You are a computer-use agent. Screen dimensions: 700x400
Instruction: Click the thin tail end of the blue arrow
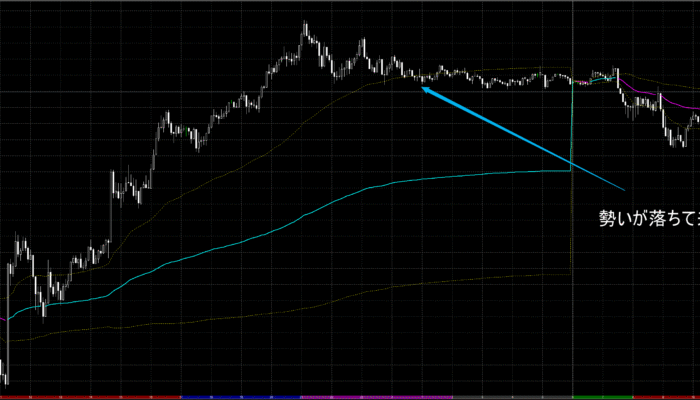tap(622, 188)
